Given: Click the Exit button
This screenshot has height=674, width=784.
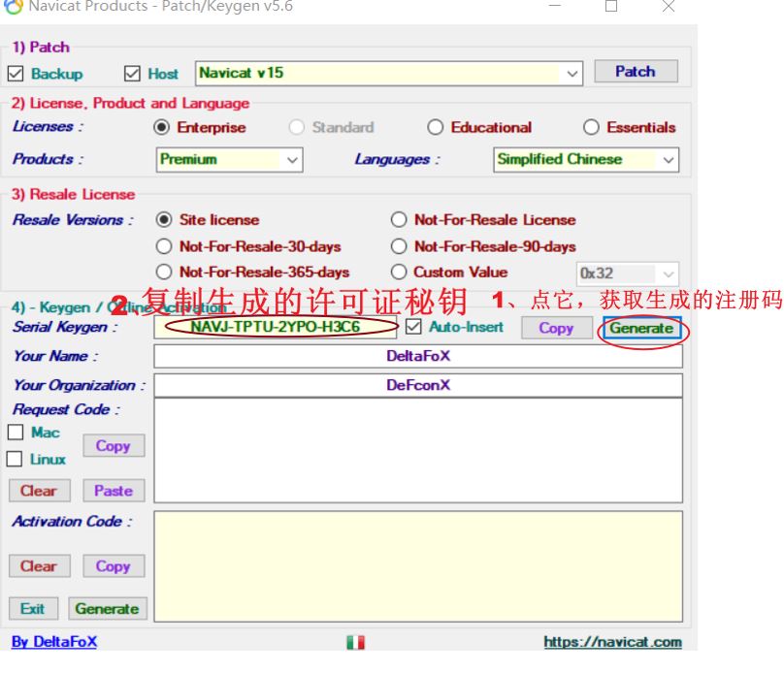Looking at the screenshot, I should (x=33, y=609).
